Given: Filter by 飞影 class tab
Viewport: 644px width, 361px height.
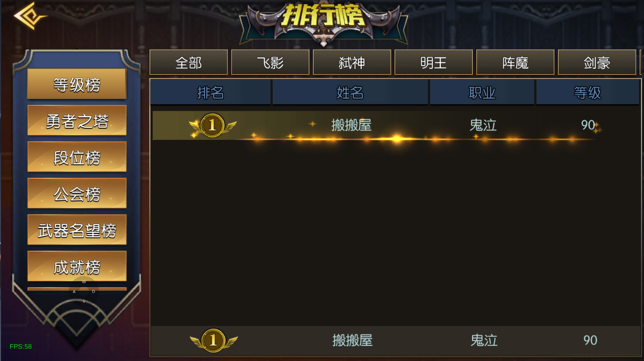Looking at the screenshot, I should [270, 62].
